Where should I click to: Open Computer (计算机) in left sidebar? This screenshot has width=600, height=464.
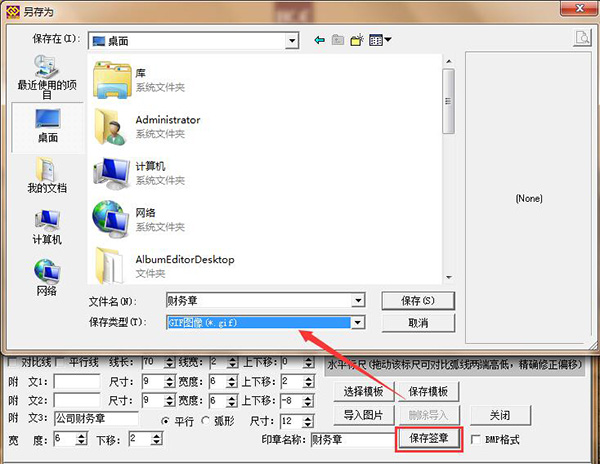(47, 226)
